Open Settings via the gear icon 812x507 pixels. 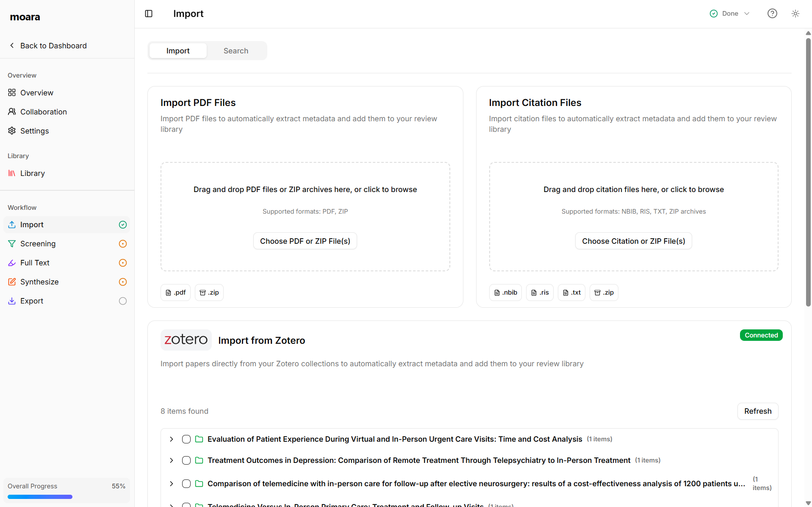click(11, 131)
